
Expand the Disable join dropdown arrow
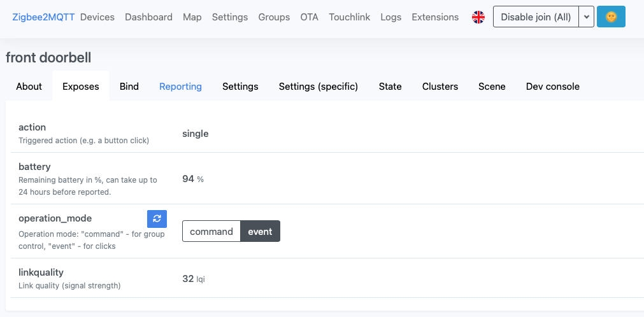coord(587,17)
